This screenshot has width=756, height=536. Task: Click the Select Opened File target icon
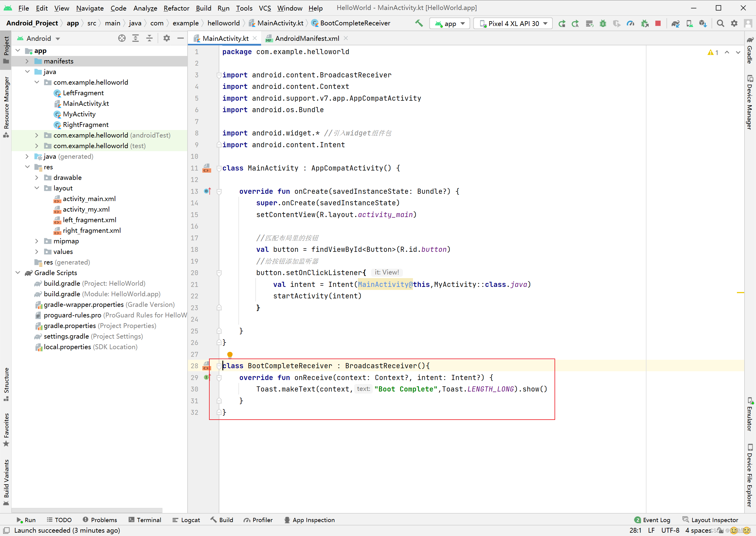(122, 38)
